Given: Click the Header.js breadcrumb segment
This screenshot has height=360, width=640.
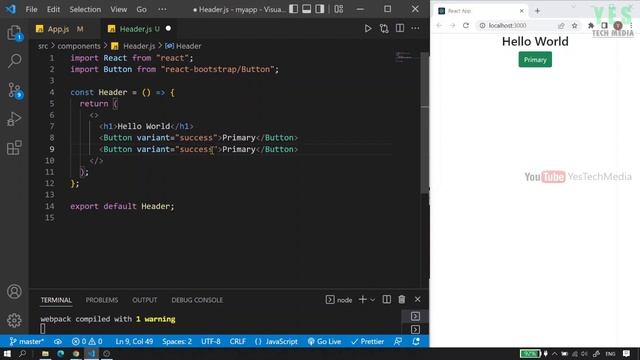Looking at the screenshot, I should [x=139, y=46].
